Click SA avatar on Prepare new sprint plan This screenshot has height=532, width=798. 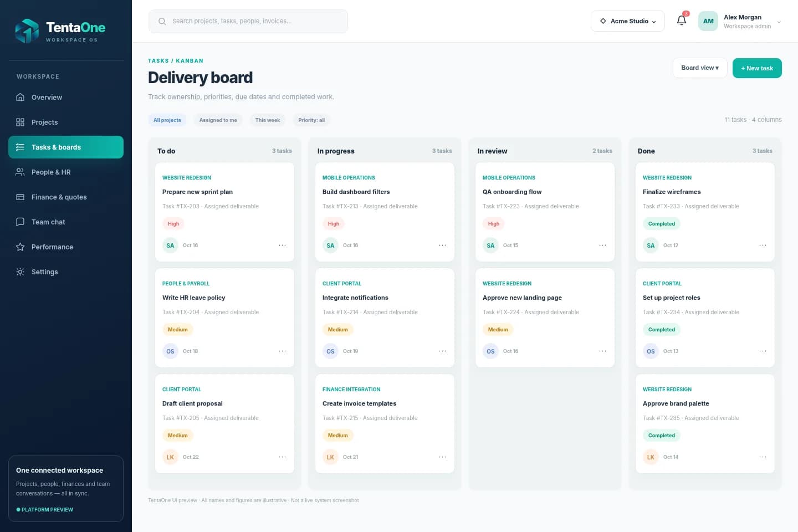click(x=170, y=245)
